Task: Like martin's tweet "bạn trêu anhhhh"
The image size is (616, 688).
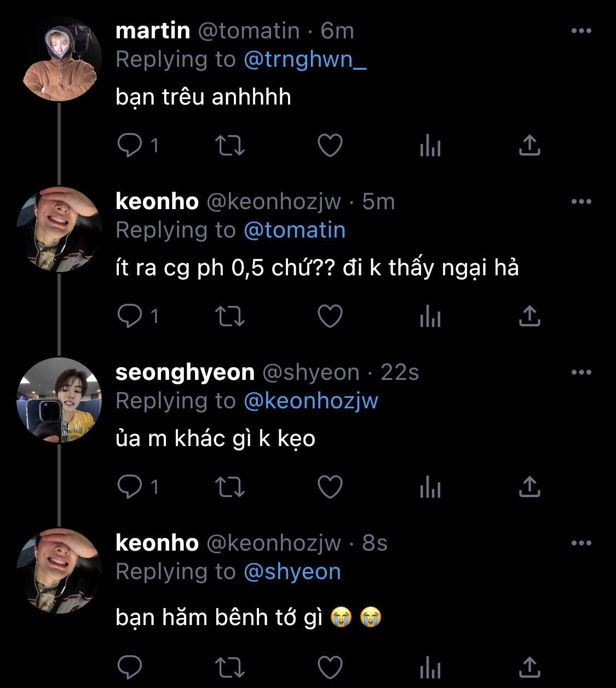Action: point(330,146)
